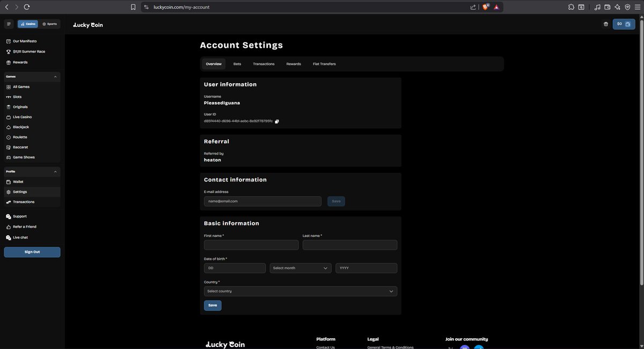The image size is (644, 349).
Task: Open the Brave wallet toolbar icon
Action: tap(608, 7)
